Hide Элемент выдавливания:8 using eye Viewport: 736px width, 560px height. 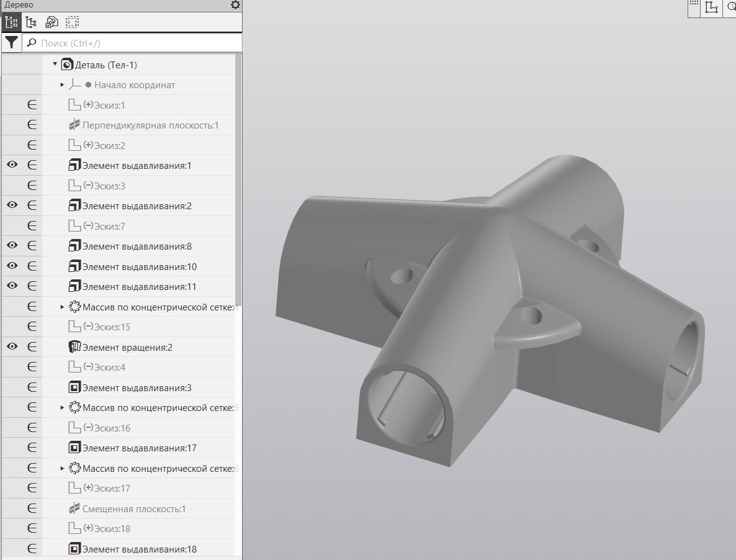point(12,245)
